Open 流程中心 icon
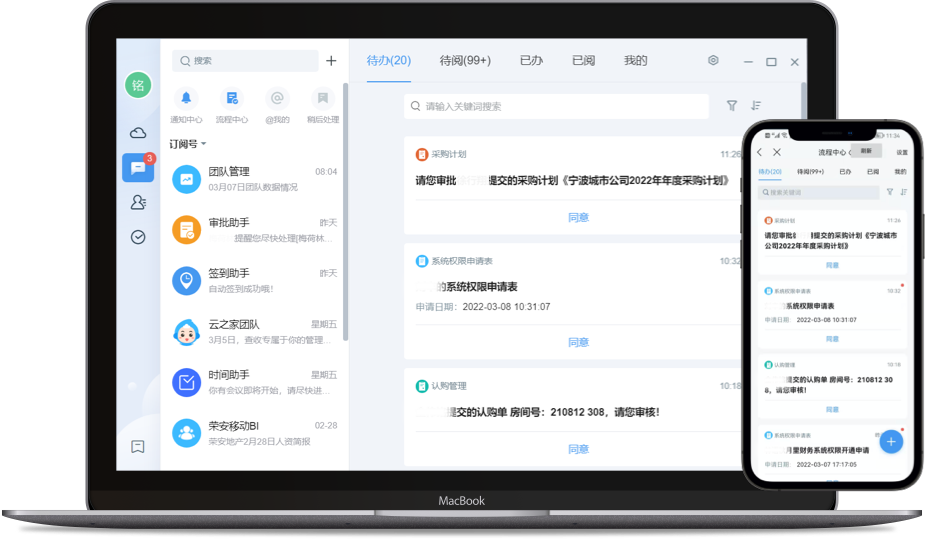Image resolution: width=925 pixels, height=541 pixels. tap(232, 98)
